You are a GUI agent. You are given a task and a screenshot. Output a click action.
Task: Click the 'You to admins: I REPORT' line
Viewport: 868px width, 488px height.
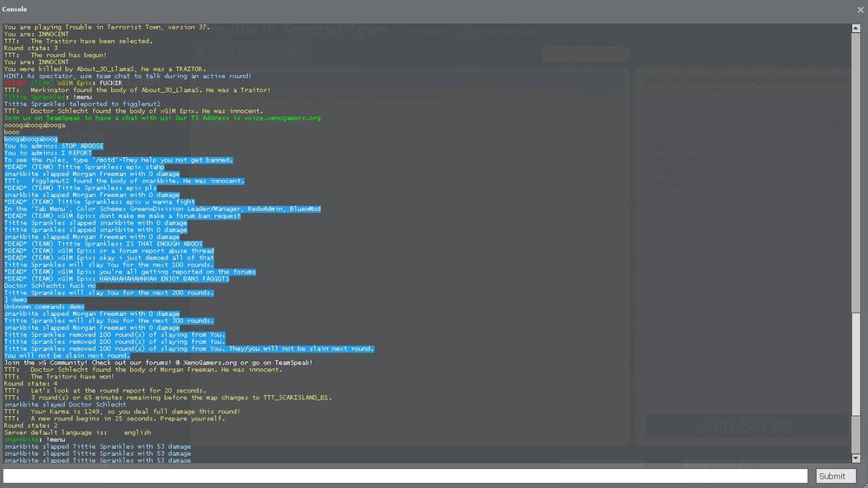coord(48,153)
